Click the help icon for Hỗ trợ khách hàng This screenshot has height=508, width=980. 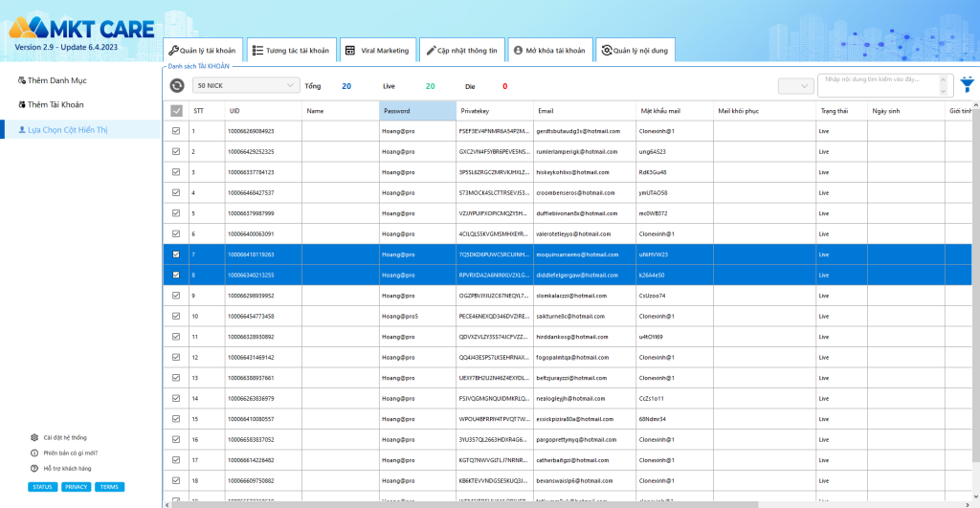pyautogui.click(x=34, y=468)
